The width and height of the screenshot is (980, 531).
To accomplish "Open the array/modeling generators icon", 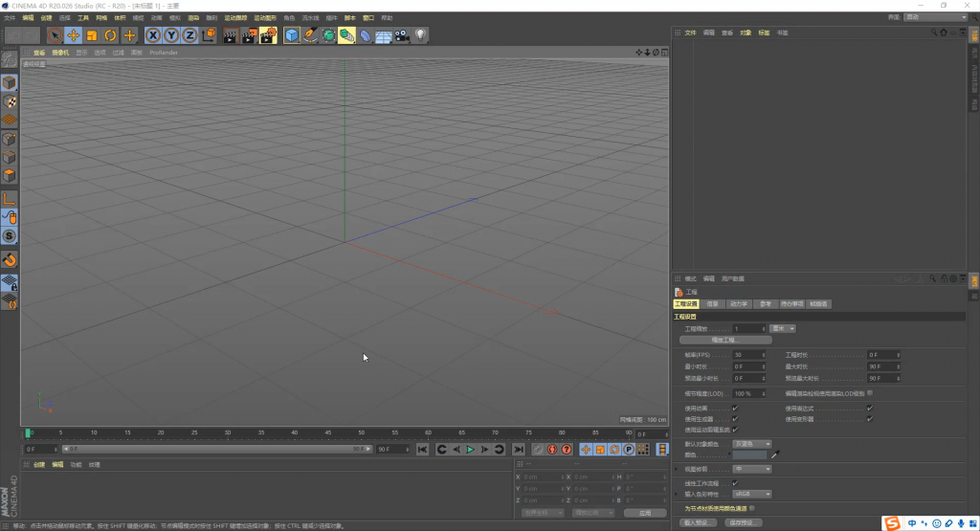I will point(346,35).
